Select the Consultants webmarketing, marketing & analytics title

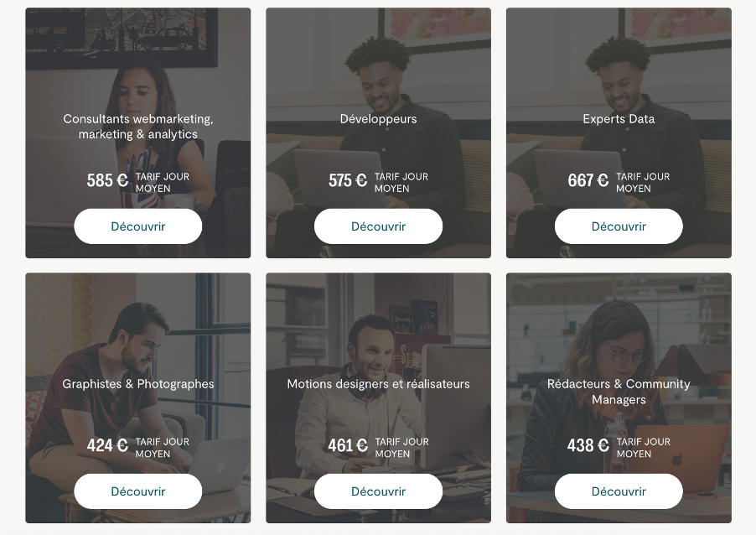pos(138,127)
